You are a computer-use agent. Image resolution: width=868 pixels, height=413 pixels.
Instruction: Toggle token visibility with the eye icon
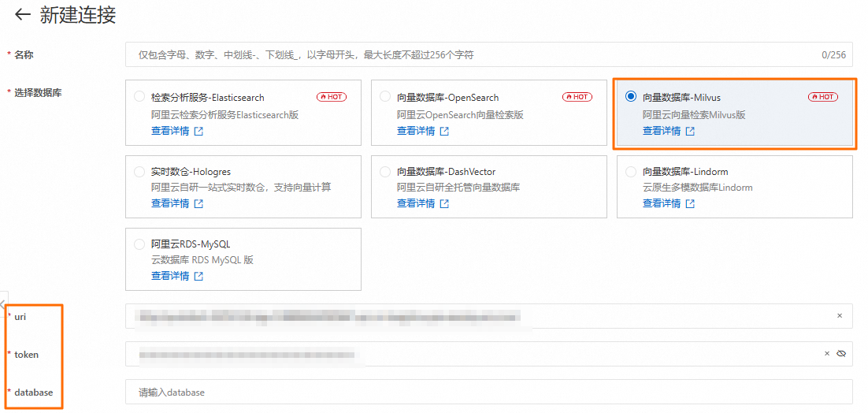pyautogui.click(x=841, y=353)
